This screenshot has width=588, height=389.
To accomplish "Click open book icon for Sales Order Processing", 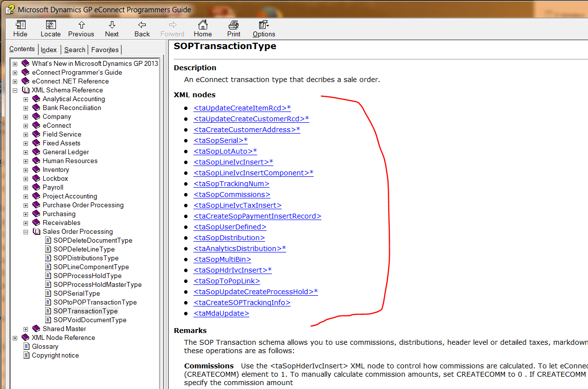I will 36,231.
